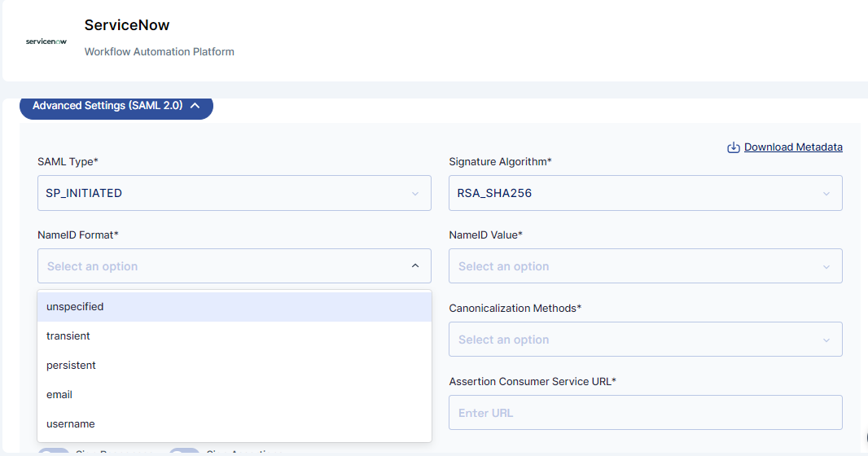
Task: Choose the transient option from the list
Action: coord(235,336)
